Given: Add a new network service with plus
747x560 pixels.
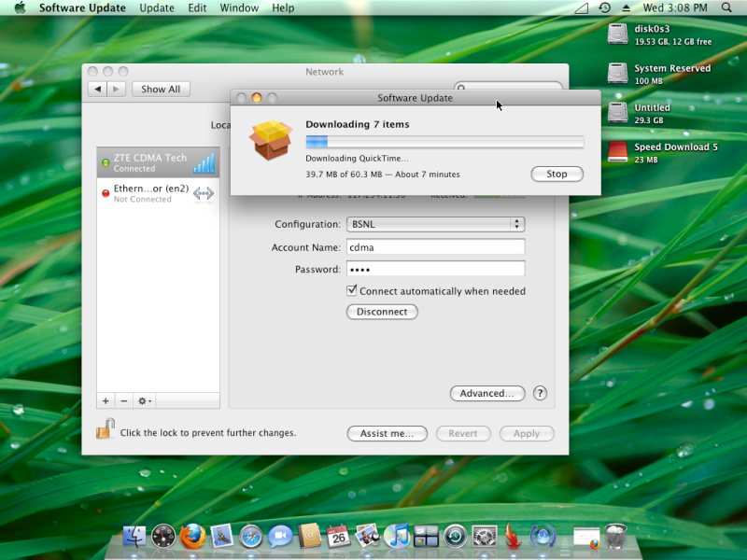Looking at the screenshot, I should tap(106, 400).
